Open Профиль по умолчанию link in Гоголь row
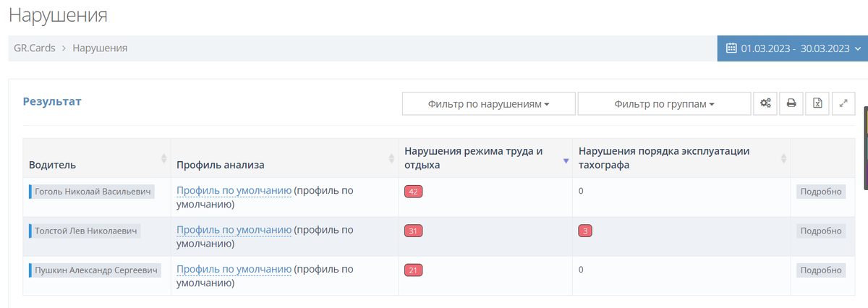This screenshot has width=868, height=308. point(234,190)
